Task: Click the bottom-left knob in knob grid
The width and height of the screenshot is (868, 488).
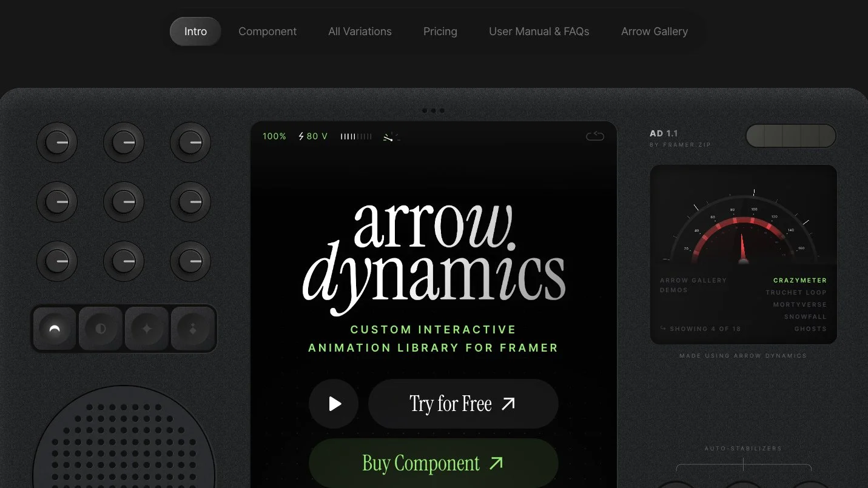Action: coord(57,261)
